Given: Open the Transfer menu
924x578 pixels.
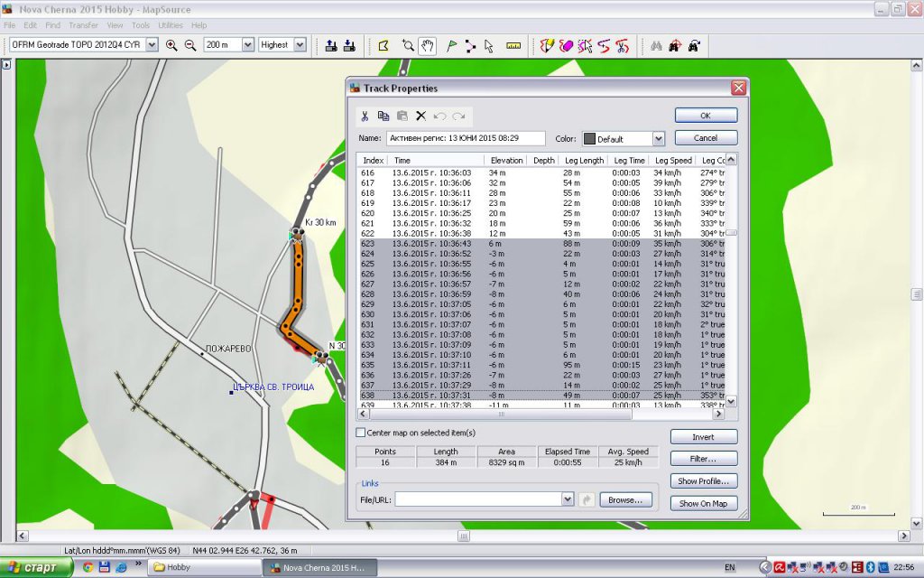Looking at the screenshot, I should [x=84, y=25].
